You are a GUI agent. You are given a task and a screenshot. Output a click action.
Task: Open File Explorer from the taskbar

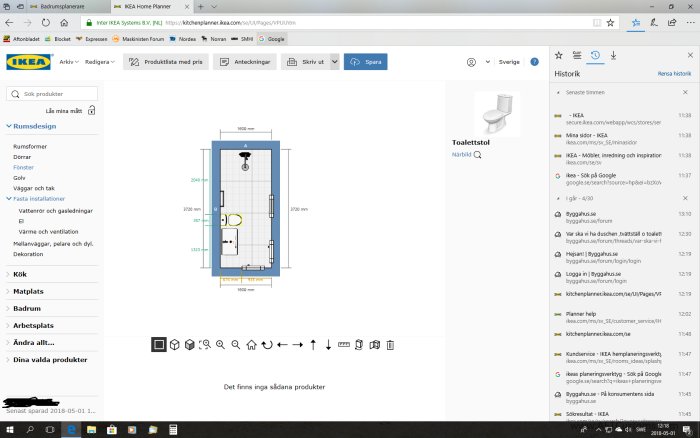click(x=92, y=430)
